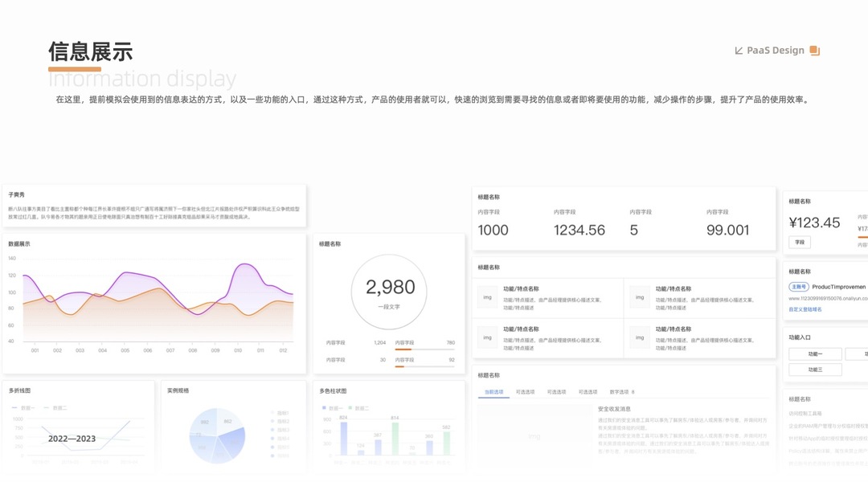Click the 实例规格 card title
This screenshot has height=482, width=868.
[178, 390]
